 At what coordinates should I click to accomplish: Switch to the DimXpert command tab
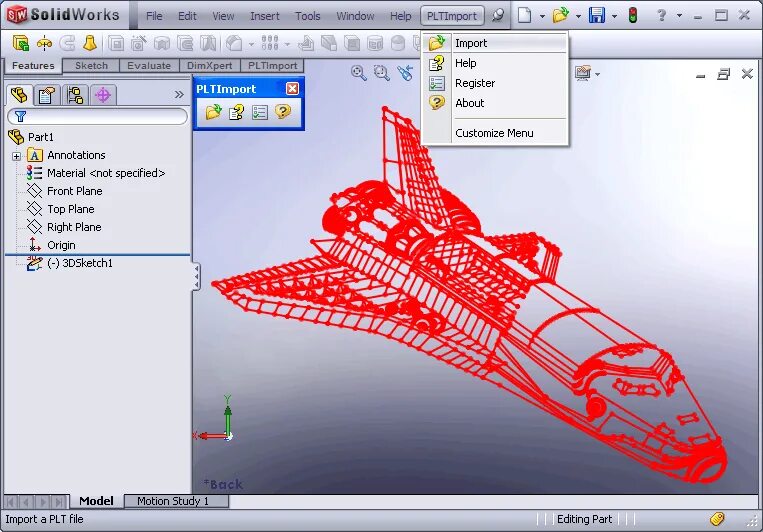210,66
